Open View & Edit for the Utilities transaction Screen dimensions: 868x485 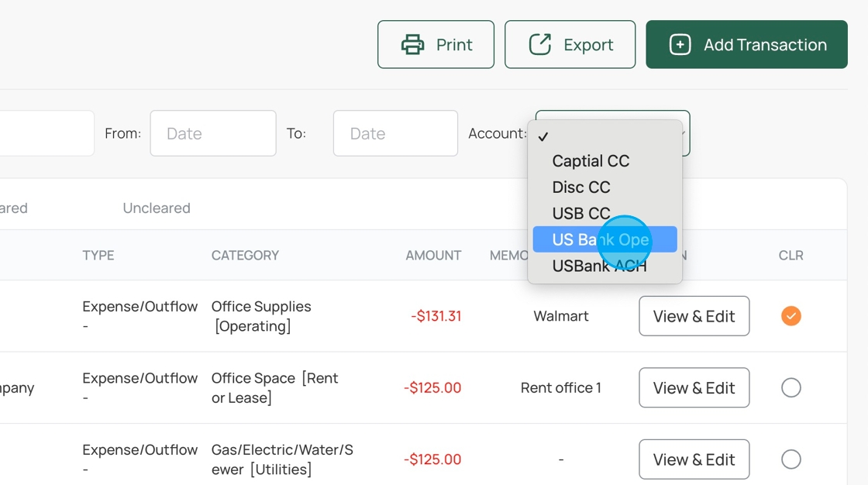pos(694,459)
